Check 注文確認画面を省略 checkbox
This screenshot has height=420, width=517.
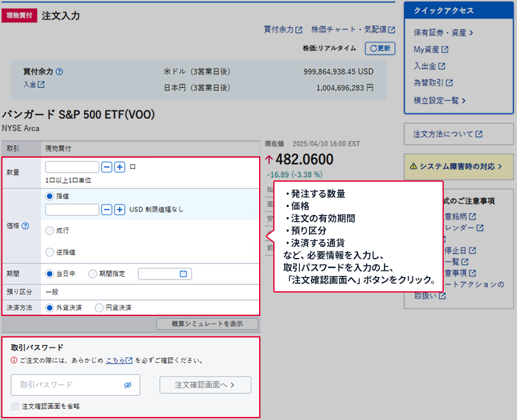(15, 406)
